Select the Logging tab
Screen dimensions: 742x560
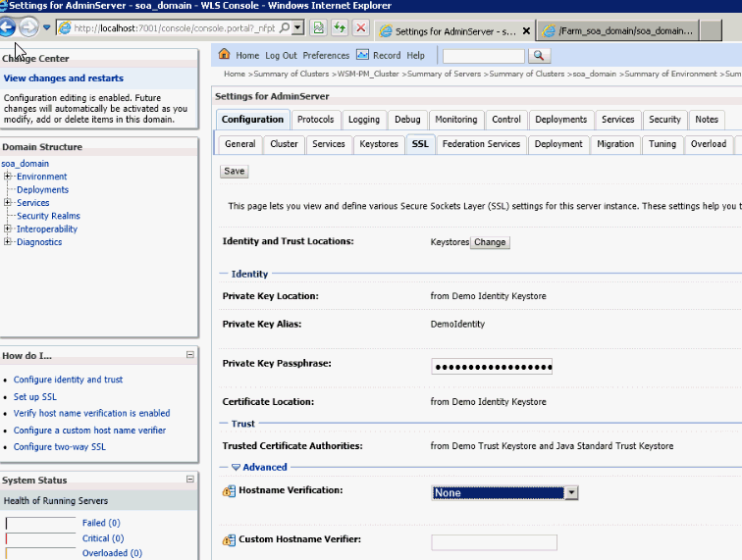(364, 120)
